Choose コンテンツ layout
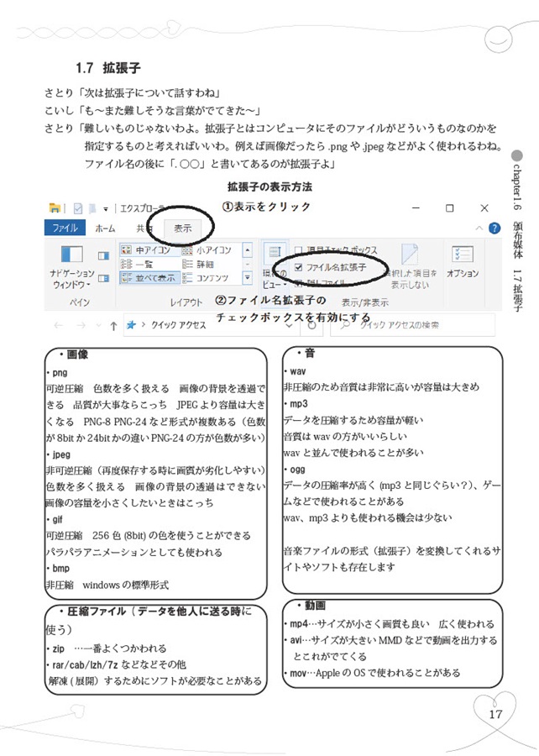This screenshot has height=756, width=539. [x=206, y=278]
